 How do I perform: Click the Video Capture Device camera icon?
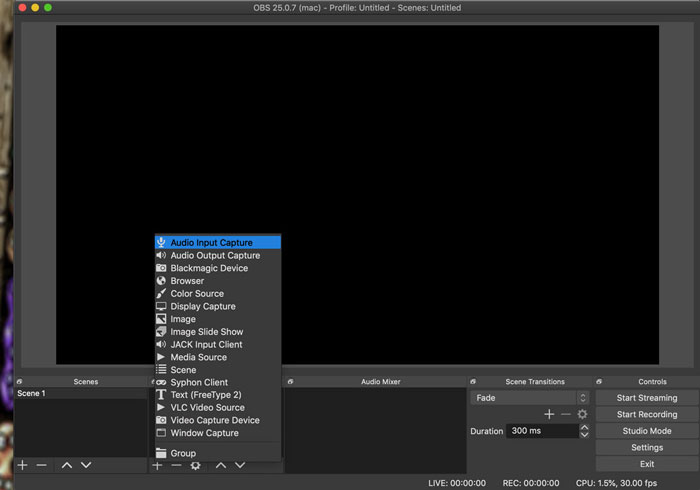pyautogui.click(x=161, y=420)
